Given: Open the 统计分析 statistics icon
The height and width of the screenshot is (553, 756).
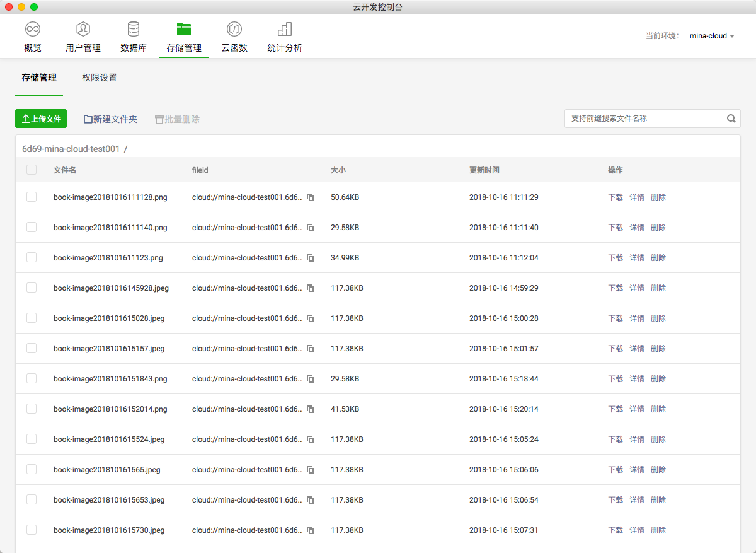Looking at the screenshot, I should (x=285, y=29).
